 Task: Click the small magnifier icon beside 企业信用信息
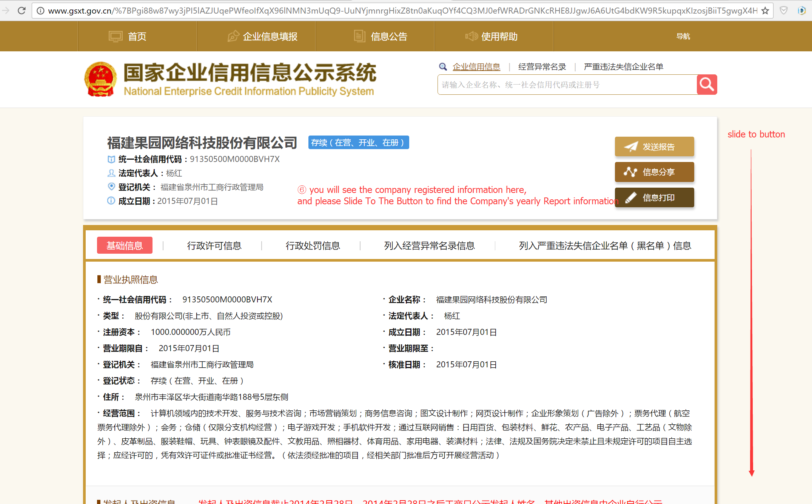(x=443, y=67)
